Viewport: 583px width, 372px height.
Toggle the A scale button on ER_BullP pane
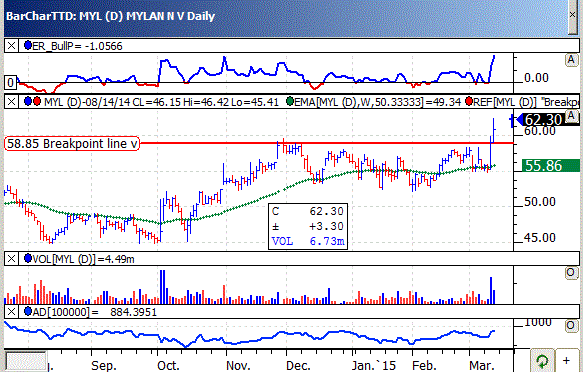tap(571, 60)
